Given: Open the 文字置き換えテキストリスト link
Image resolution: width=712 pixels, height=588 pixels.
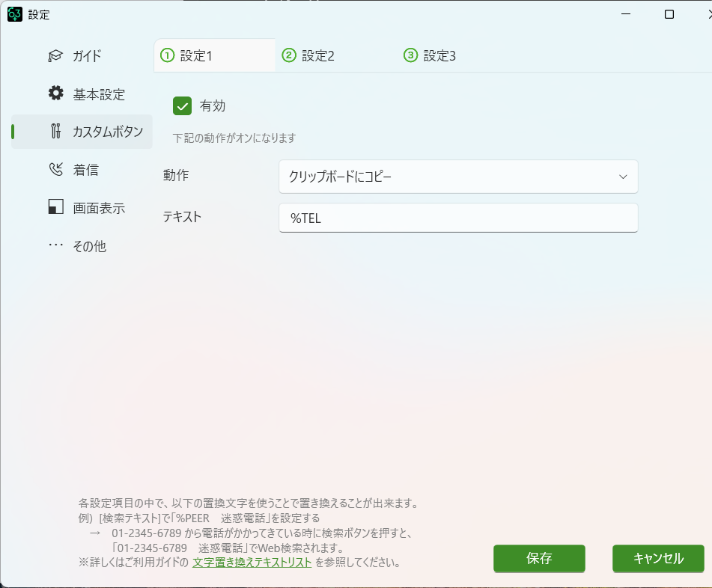Looking at the screenshot, I should (252, 563).
